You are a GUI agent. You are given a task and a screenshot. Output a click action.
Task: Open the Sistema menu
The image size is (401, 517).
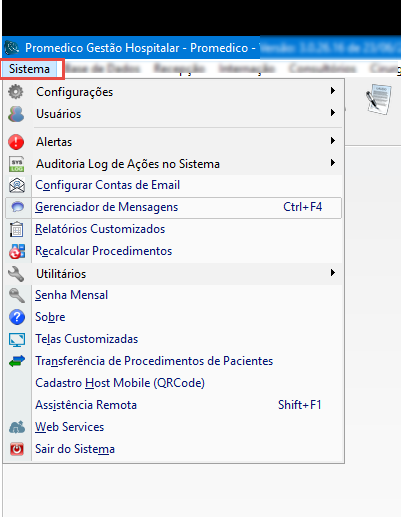29,69
